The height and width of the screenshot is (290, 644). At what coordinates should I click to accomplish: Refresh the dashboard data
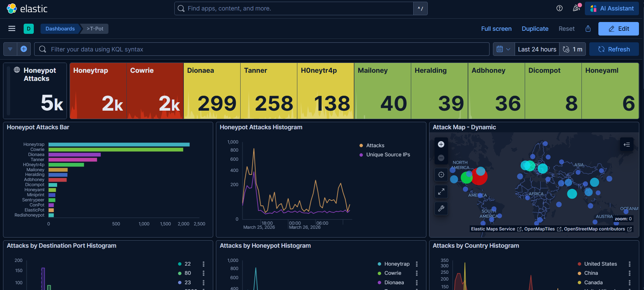point(614,49)
